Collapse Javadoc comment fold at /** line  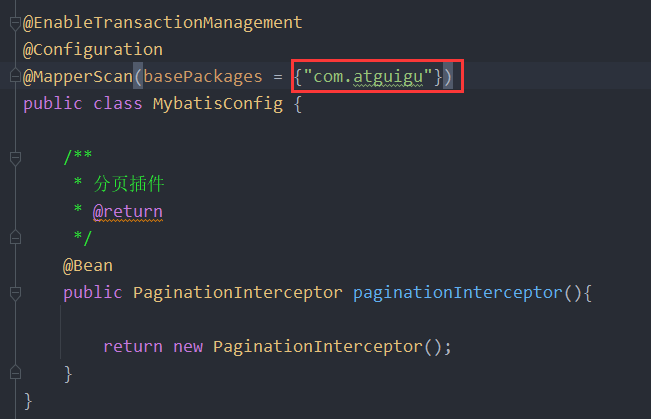(15, 159)
